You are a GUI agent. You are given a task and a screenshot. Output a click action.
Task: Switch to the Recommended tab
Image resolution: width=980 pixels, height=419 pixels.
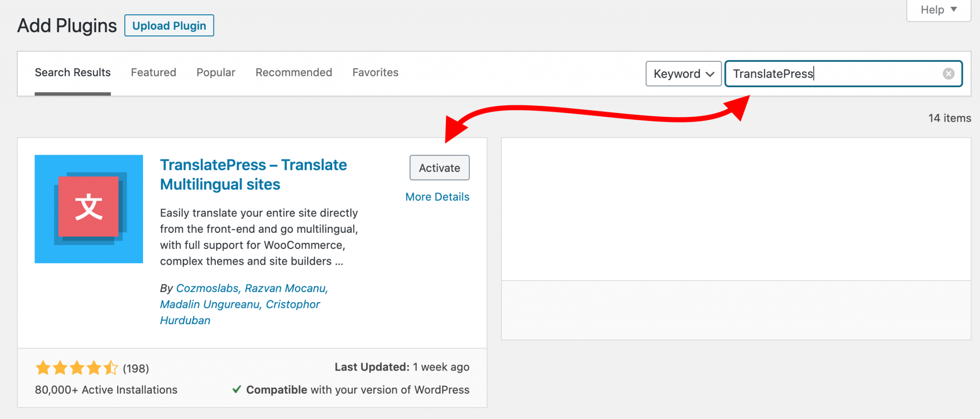click(294, 72)
